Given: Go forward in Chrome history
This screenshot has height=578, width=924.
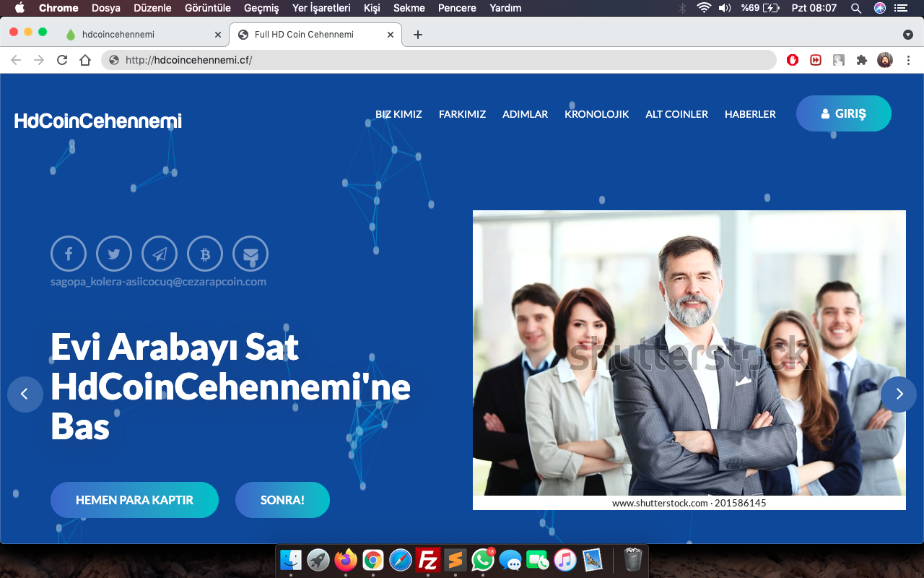Looking at the screenshot, I should pyautogui.click(x=39, y=60).
